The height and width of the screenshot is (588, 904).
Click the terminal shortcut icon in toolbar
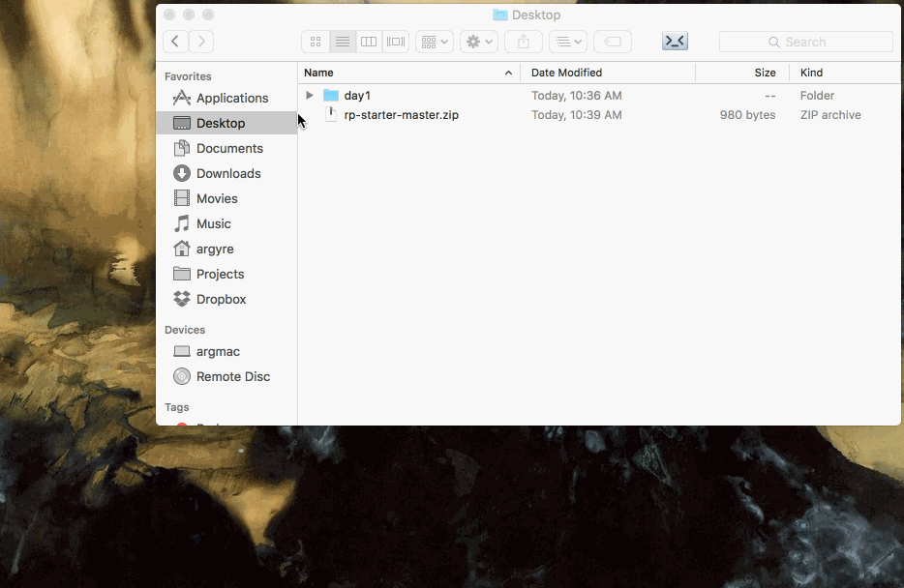tap(675, 42)
